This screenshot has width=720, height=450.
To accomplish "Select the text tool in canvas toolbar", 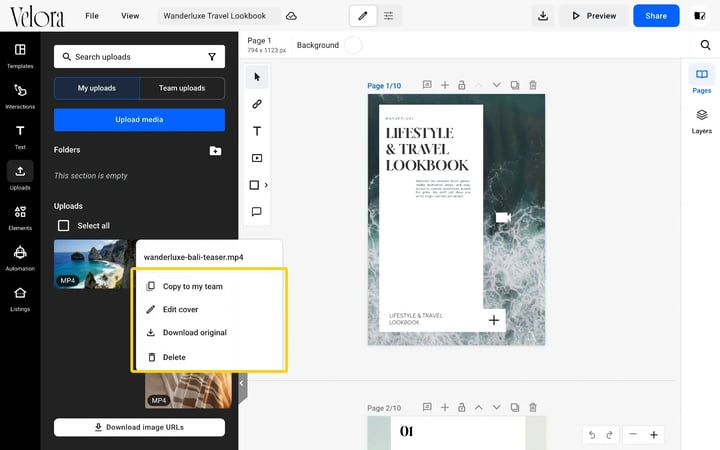I will [257, 131].
